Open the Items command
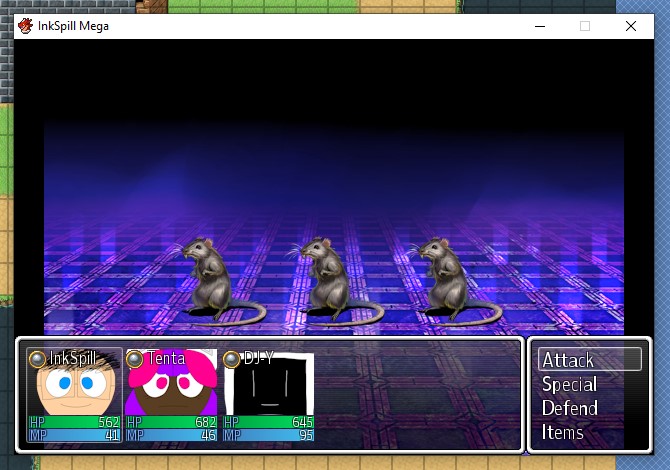Viewport: 670px width, 470px height. tap(563, 432)
